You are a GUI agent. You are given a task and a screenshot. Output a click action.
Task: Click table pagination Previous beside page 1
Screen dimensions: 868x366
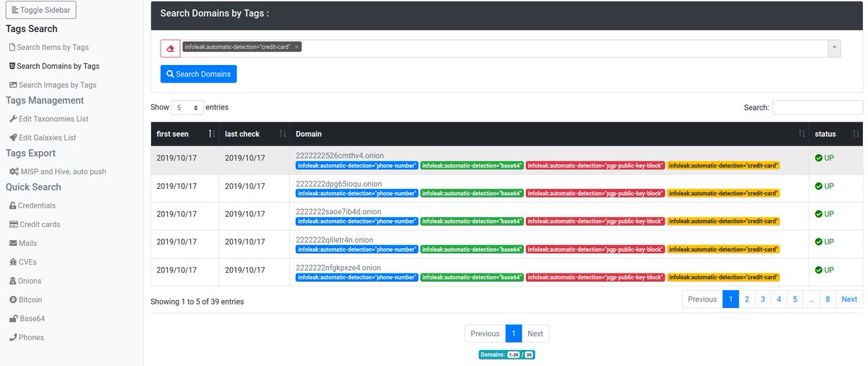pos(702,299)
